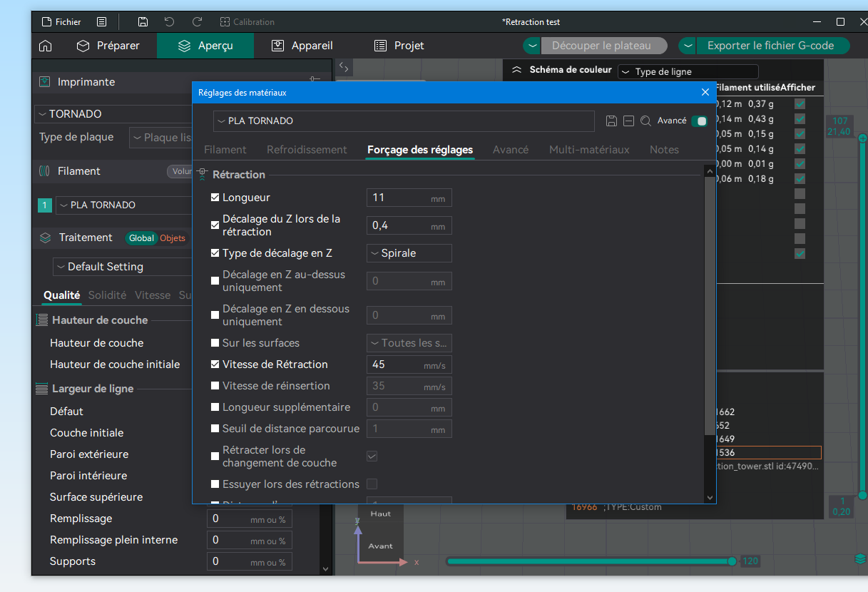868x592 pixels.
Task: Click the redo arrow icon
Action: 198,22
